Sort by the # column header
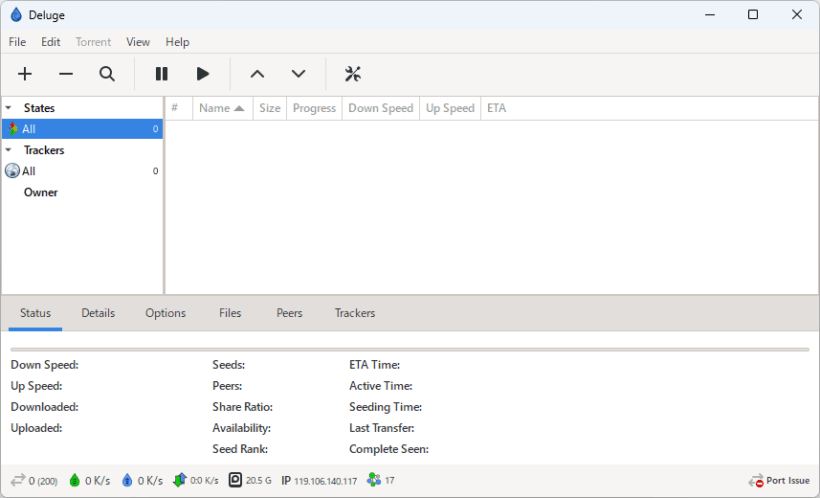The image size is (820, 498). (x=179, y=108)
